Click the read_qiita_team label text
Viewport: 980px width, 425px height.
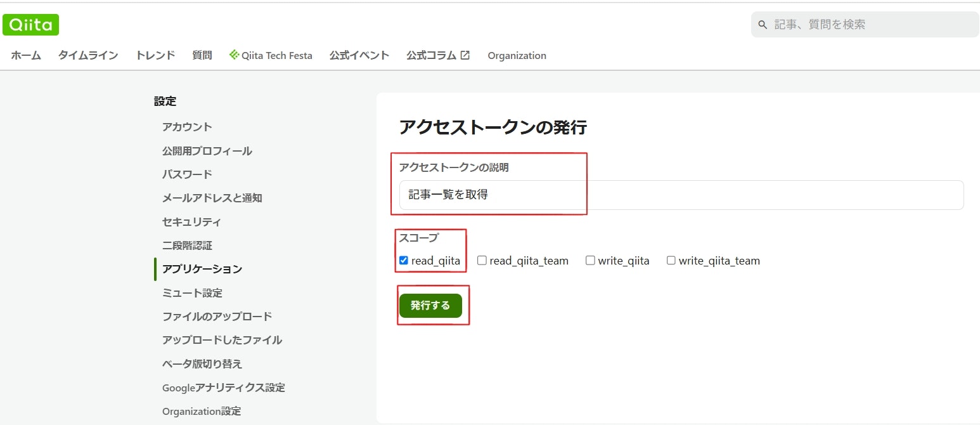[529, 261]
